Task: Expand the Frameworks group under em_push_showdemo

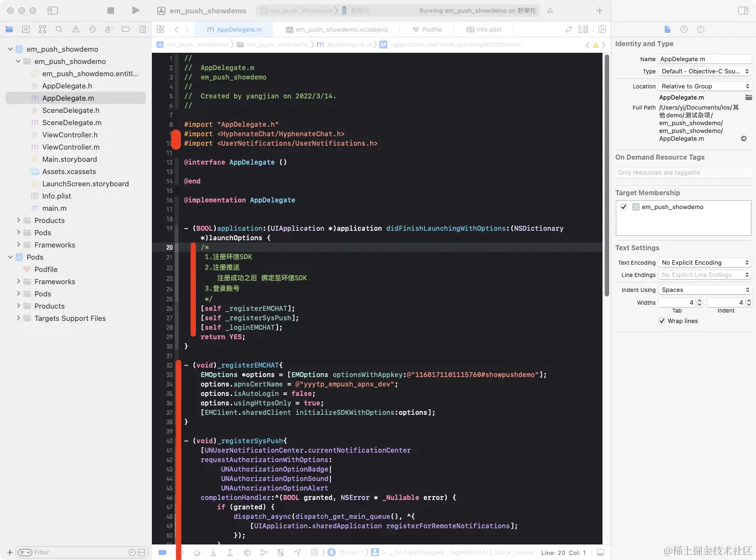Action: click(18, 245)
